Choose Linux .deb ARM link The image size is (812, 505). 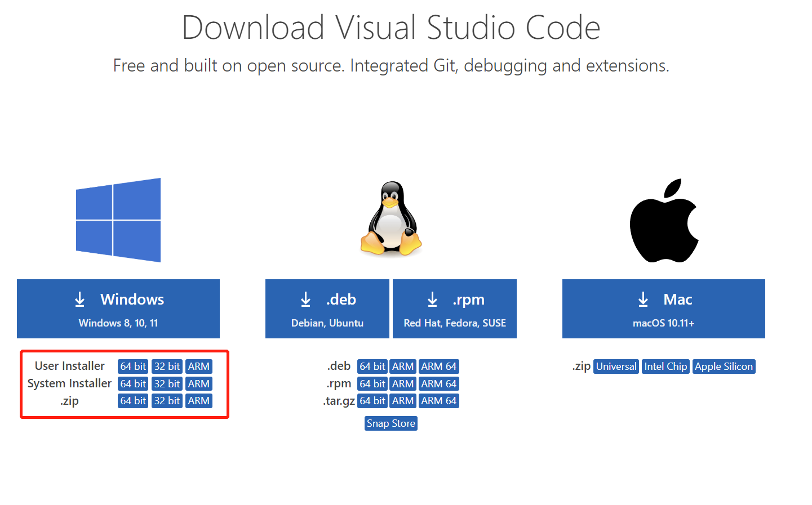pos(403,367)
